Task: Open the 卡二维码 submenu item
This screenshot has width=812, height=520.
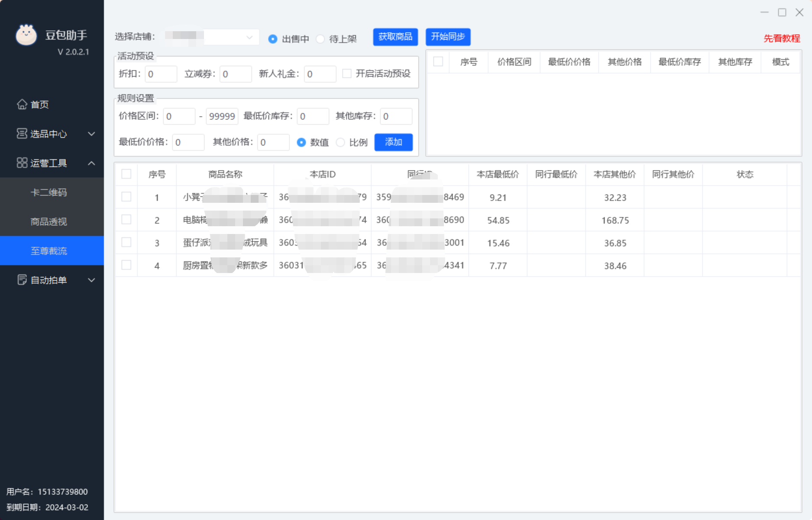Action: point(49,192)
